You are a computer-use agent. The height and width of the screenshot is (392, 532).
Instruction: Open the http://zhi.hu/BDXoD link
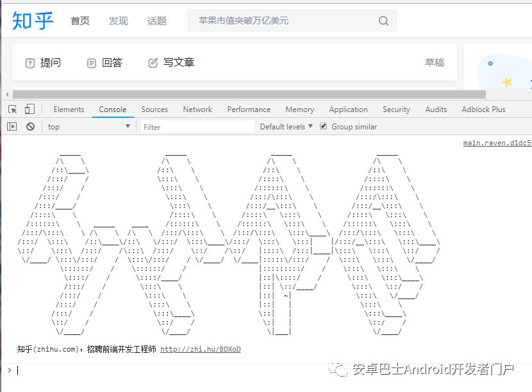(x=201, y=349)
